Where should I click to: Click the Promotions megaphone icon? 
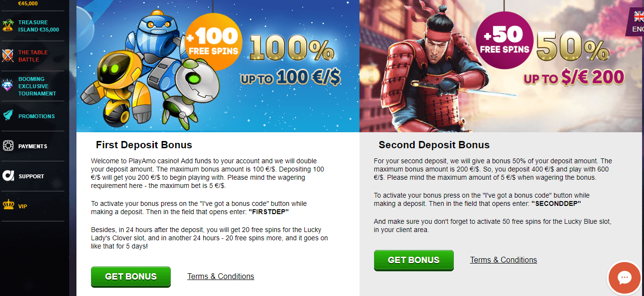coord(7,116)
